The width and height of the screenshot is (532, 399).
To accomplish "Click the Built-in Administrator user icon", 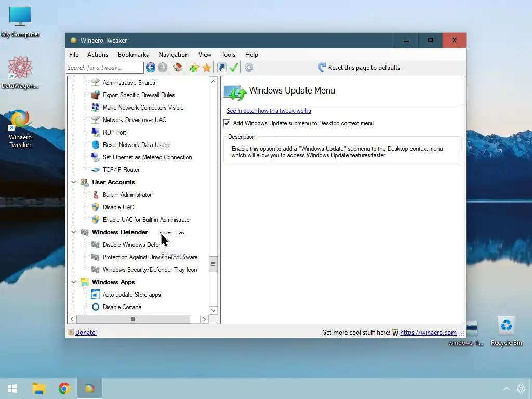I will (96, 195).
